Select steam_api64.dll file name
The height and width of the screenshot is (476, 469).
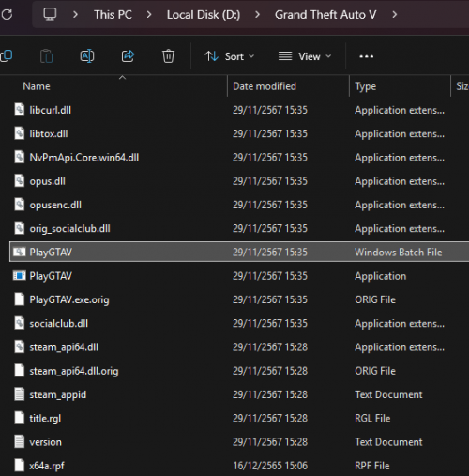[64, 347]
